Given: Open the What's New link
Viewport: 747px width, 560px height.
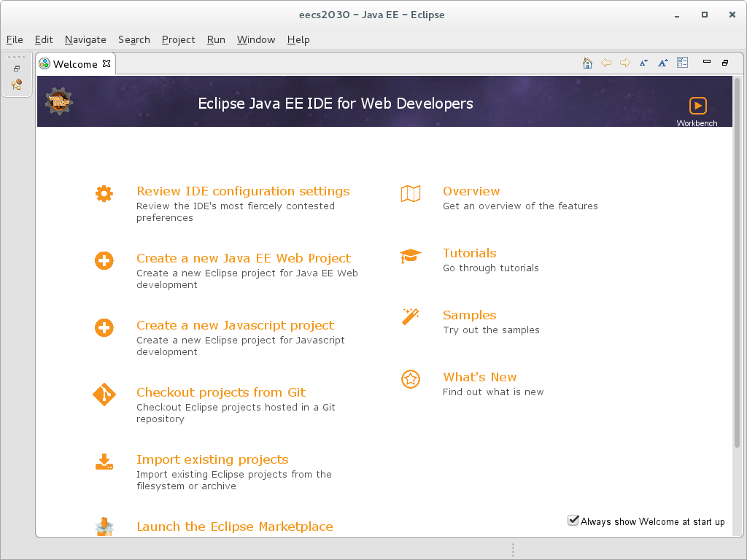Looking at the screenshot, I should click(480, 377).
